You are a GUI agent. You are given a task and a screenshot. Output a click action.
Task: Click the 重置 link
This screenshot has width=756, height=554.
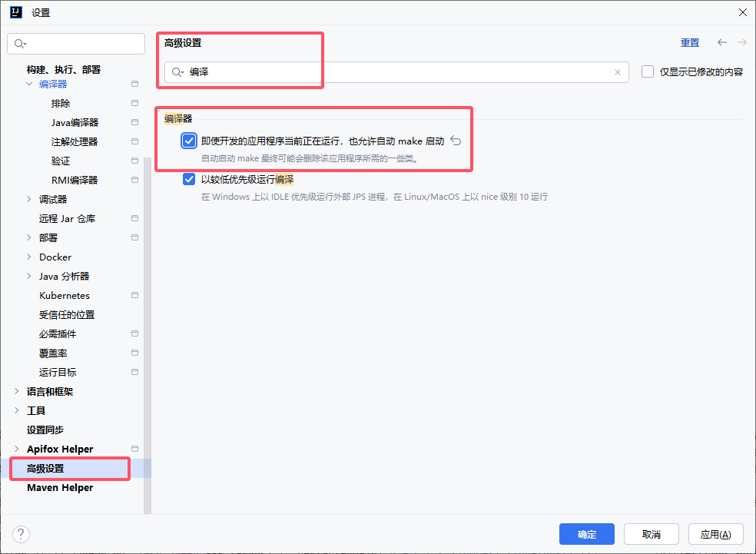pos(689,43)
